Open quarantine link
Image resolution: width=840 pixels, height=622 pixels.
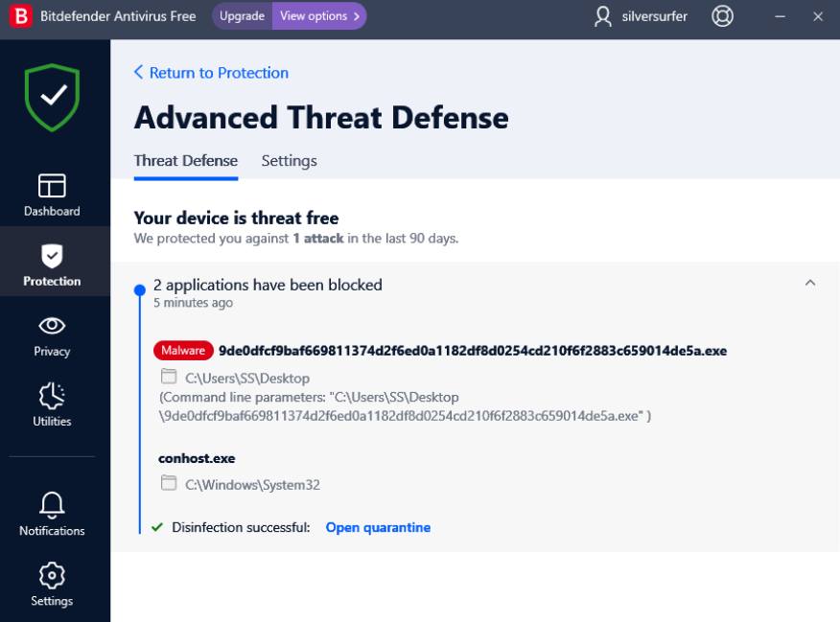tap(378, 527)
